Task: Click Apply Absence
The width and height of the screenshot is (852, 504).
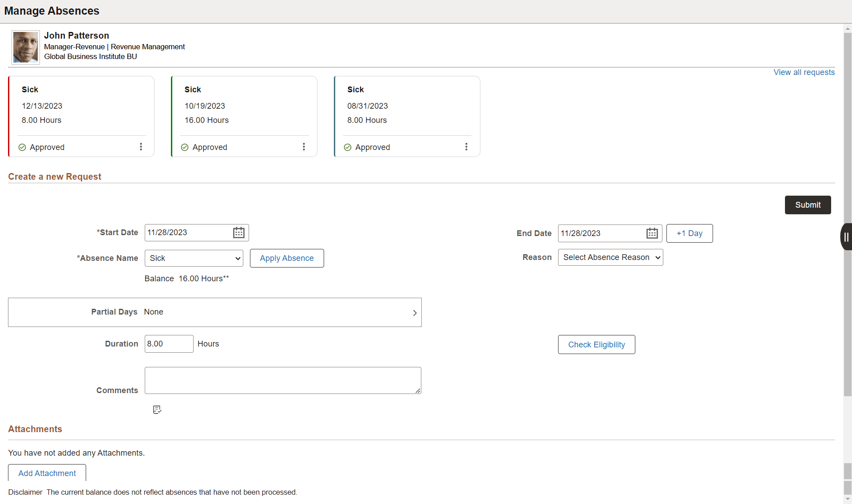Action: tap(286, 258)
